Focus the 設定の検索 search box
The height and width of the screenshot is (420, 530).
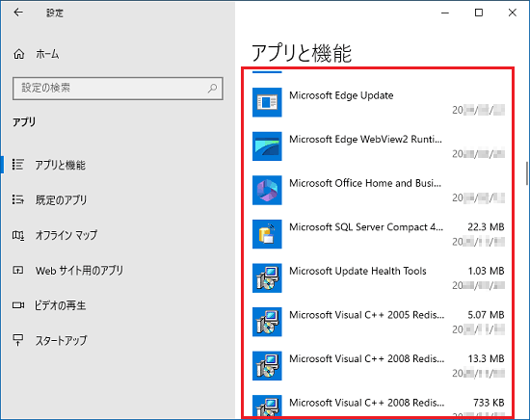118,89
